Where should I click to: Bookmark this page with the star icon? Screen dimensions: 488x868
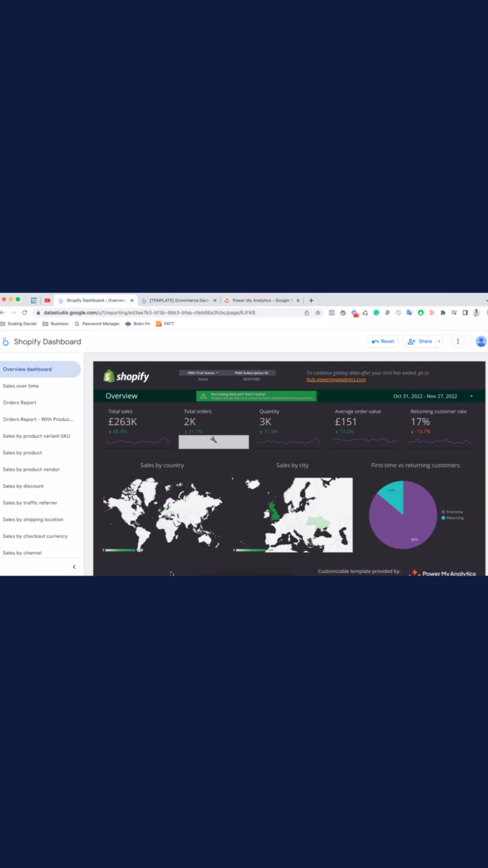(318, 313)
